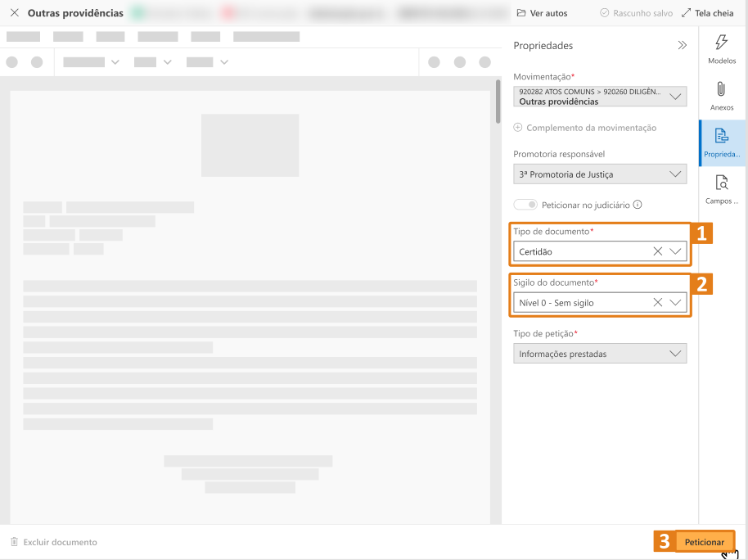Click Excluir documento

[x=53, y=542]
